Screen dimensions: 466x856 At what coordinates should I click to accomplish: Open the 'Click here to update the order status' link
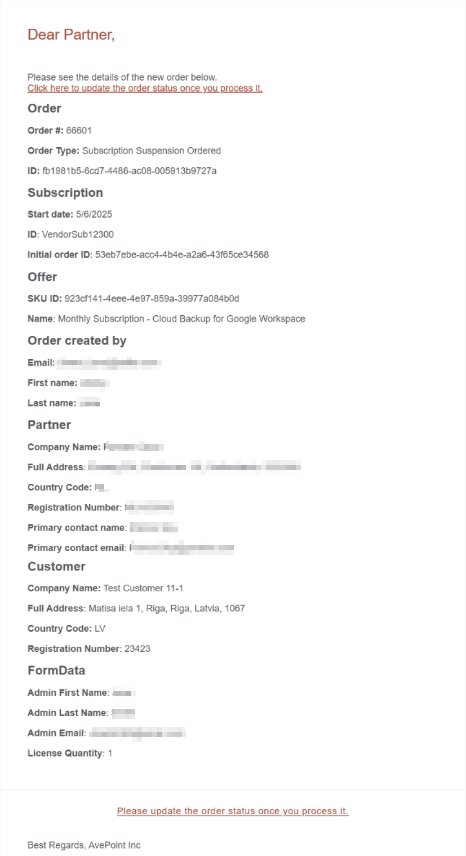[145, 88]
